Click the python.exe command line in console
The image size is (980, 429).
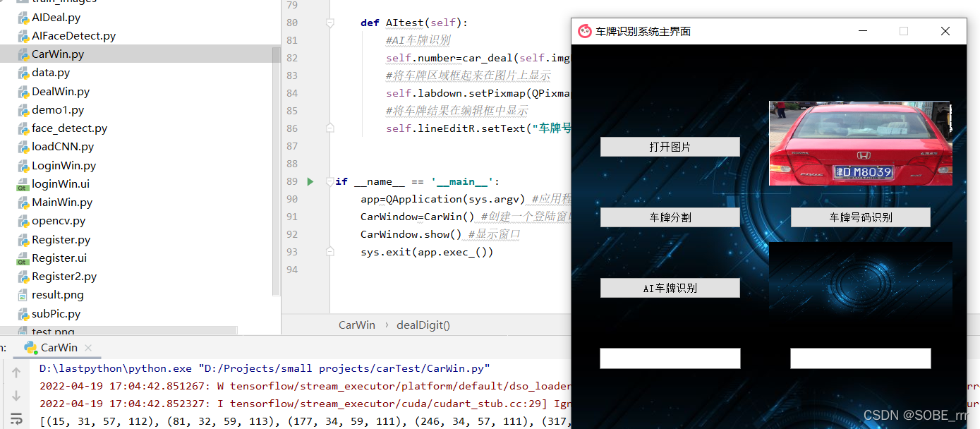265,368
